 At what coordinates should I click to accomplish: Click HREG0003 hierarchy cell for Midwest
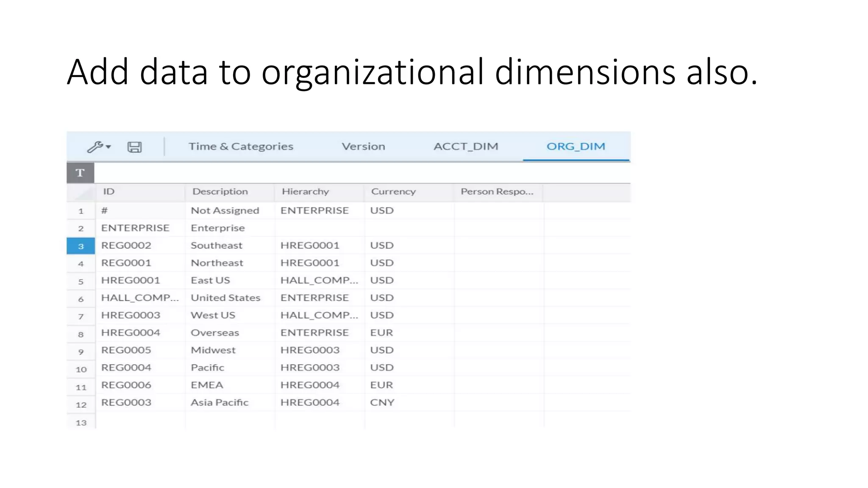[x=319, y=350]
